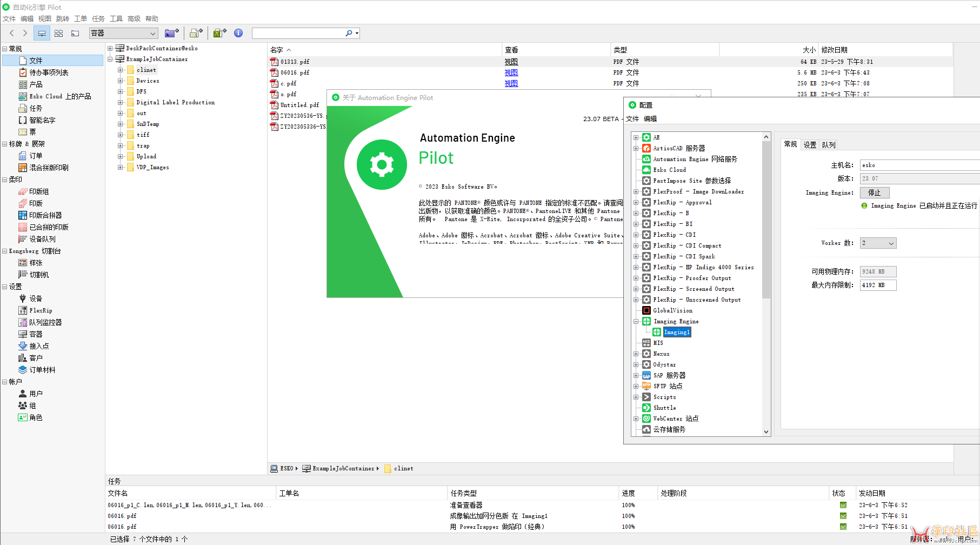
Task: Open 视图 link for 01313.pdf
Action: 511,62
